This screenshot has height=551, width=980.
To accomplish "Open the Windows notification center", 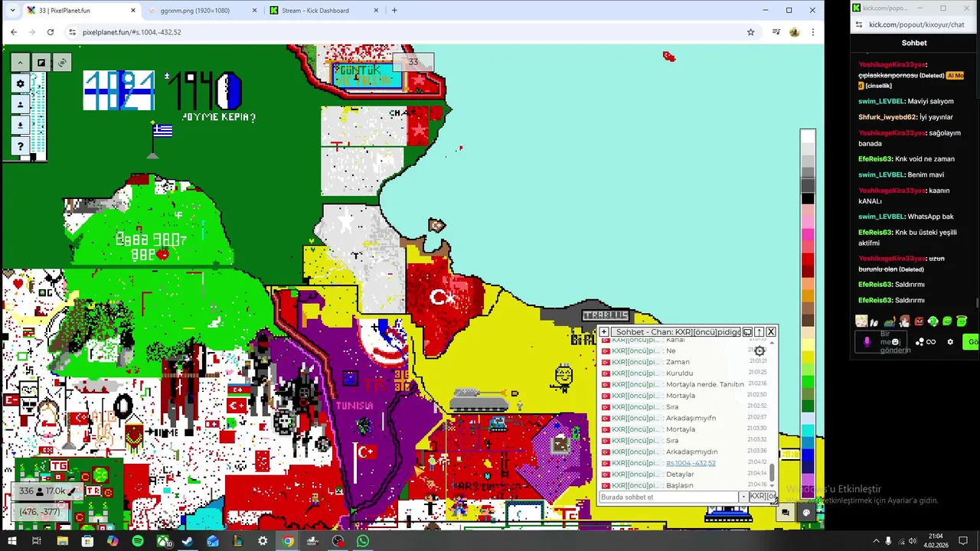I will pos(963,541).
